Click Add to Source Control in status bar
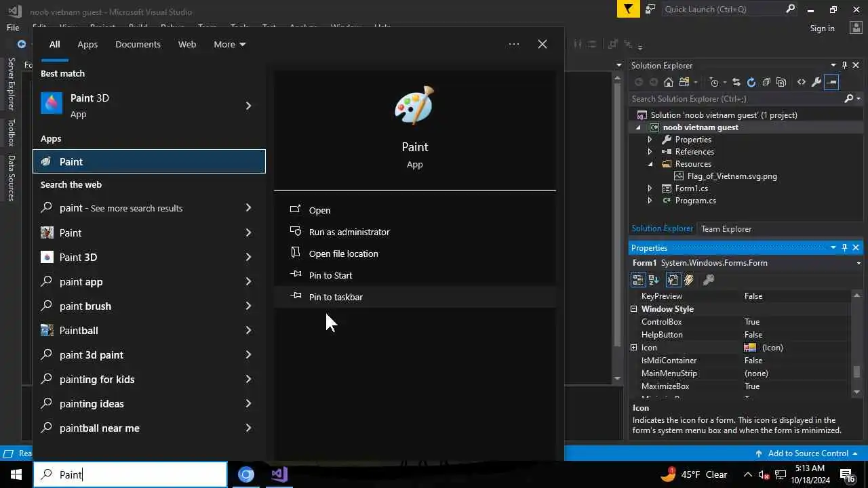The image size is (868, 488). point(806,453)
